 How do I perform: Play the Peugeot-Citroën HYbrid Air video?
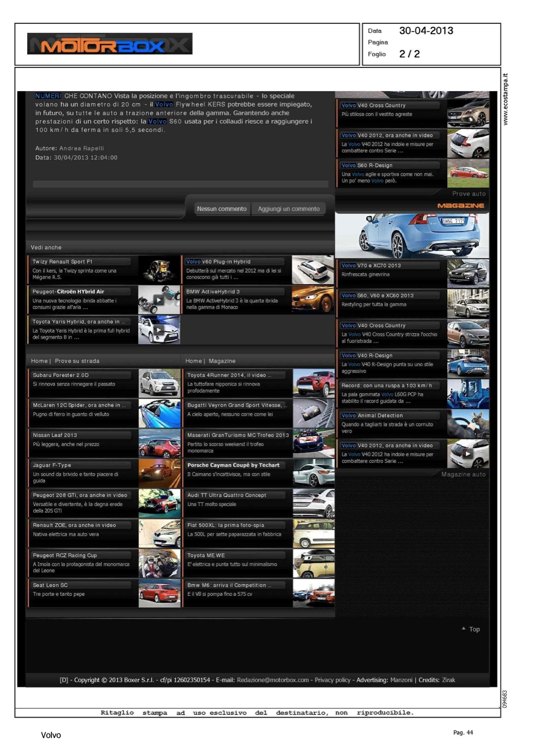[159, 300]
